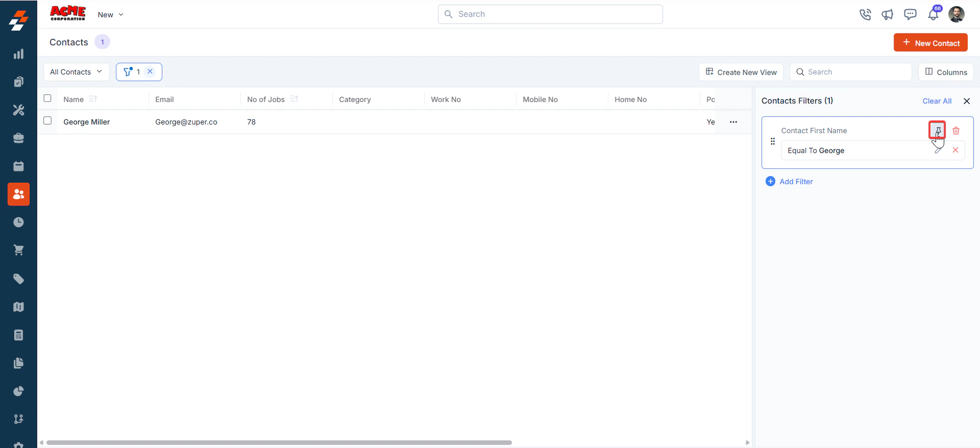Screen dimensions: 980x448
Task: Open the shopping cart icon in sidebar
Action: pyautogui.click(x=18, y=250)
